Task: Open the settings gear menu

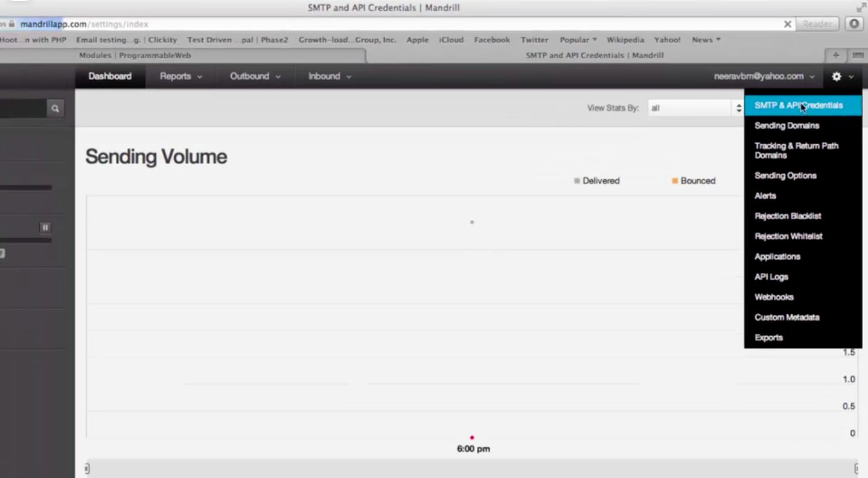Action: point(843,77)
